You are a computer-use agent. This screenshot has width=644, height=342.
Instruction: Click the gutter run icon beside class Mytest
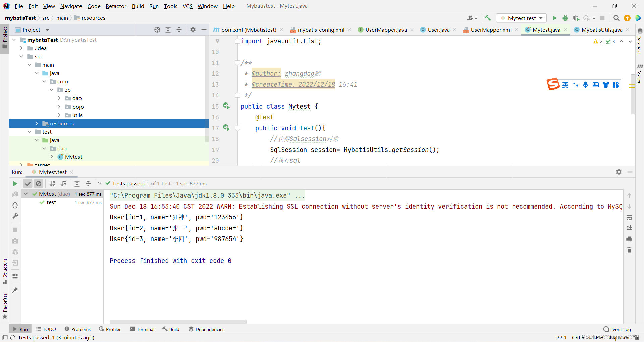tap(226, 106)
